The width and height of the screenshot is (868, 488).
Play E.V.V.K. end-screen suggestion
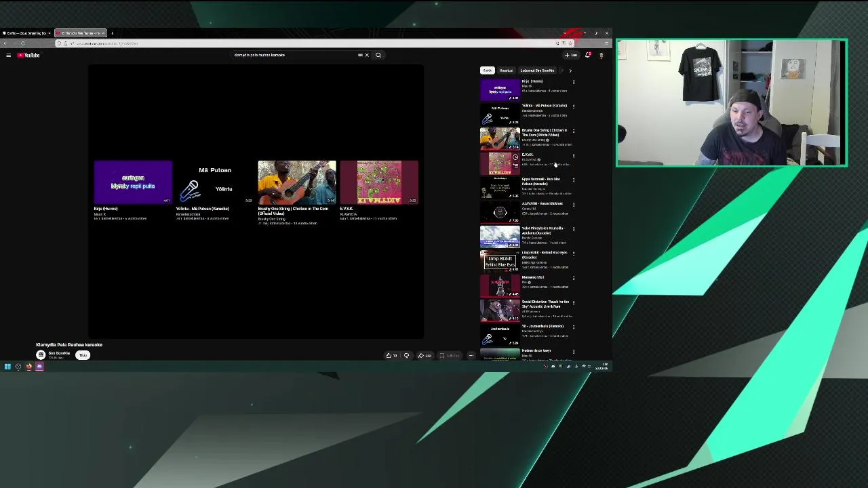coord(379,182)
